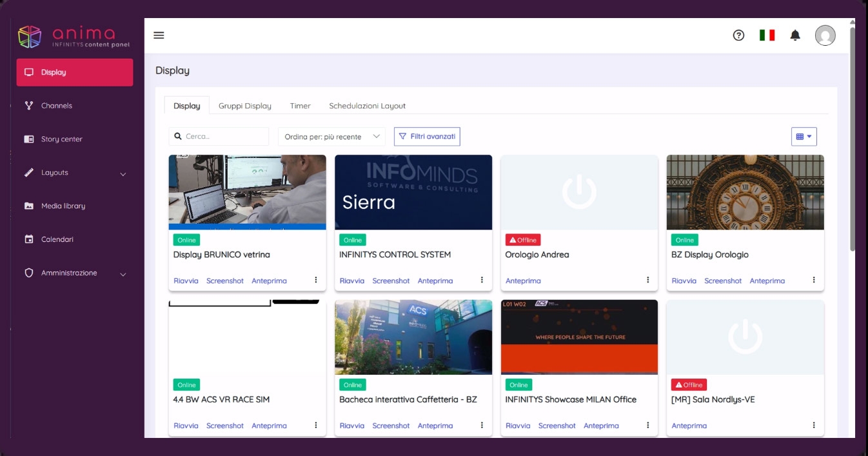This screenshot has height=456, width=868.
Task: Change language via Italian flag icon
Action: point(767,35)
